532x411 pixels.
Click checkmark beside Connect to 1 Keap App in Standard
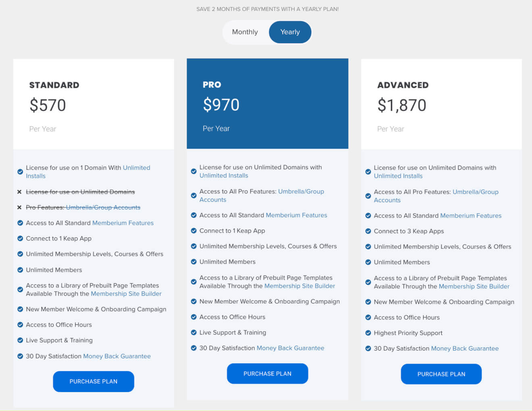20,238
